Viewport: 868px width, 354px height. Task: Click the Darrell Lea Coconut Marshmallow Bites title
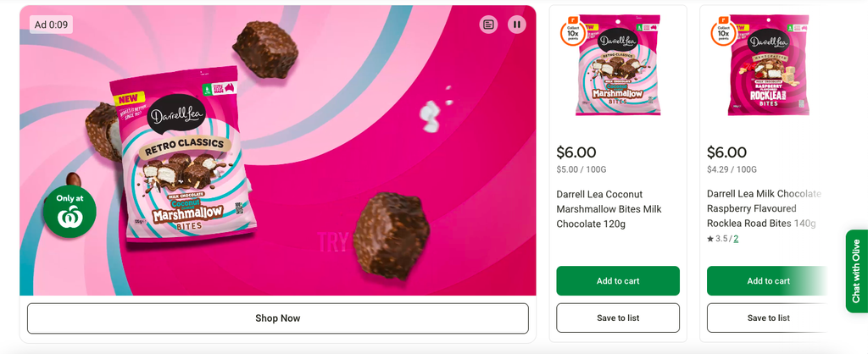tap(609, 209)
